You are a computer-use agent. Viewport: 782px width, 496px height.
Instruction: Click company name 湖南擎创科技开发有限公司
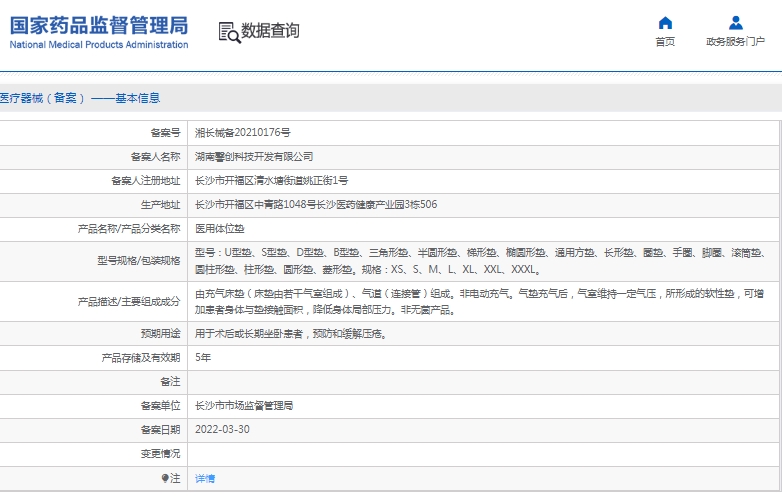click(x=254, y=157)
